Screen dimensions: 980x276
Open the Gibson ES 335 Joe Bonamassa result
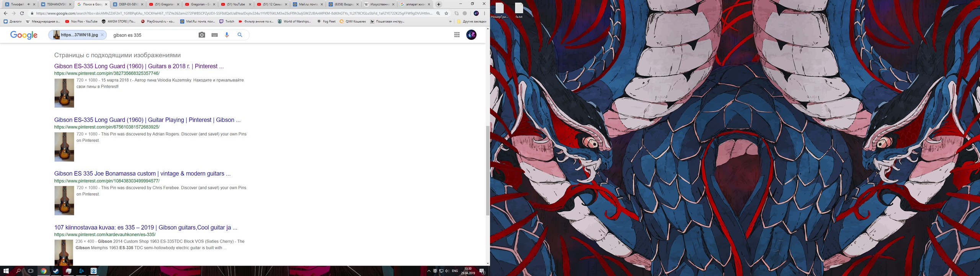tap(142, 174)
